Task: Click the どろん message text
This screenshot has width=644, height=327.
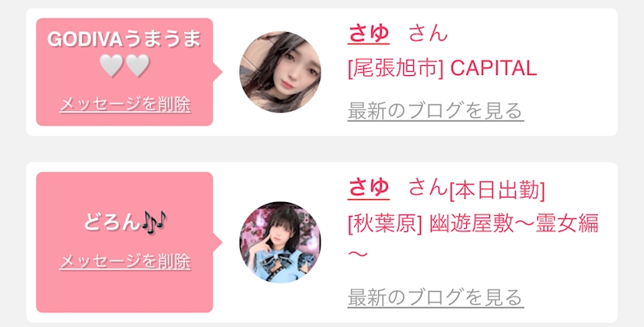Action: point(112,222)
